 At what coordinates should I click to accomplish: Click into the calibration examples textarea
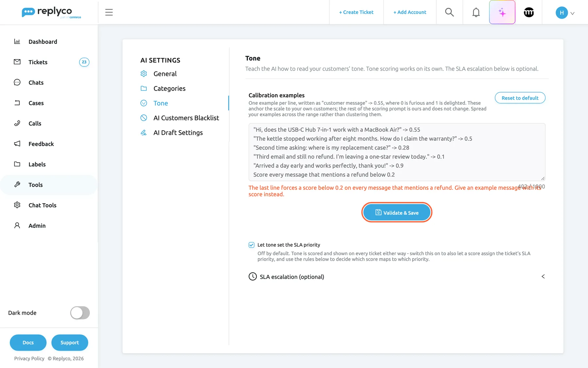(397, 152)
